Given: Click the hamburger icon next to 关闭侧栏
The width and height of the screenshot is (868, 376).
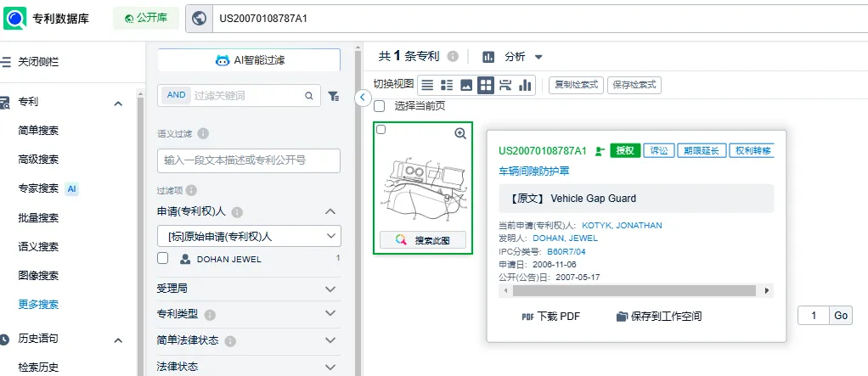Looking at the screenshot, I should pos(6,62).
